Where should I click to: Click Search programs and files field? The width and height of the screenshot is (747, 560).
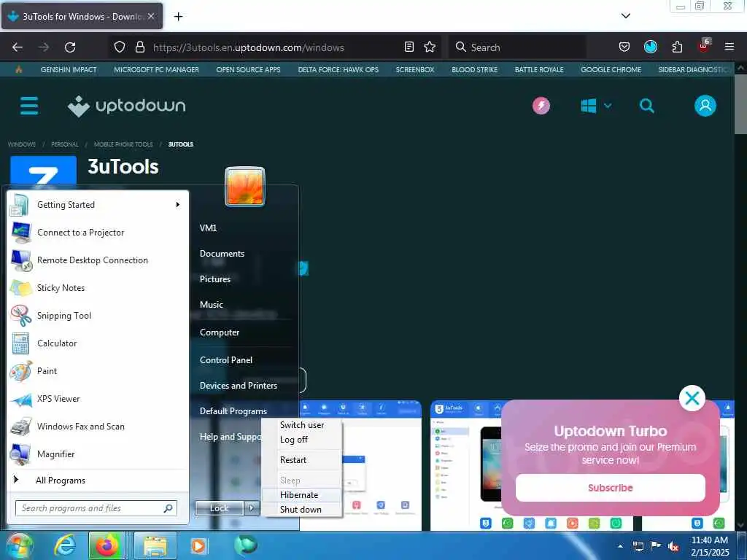tap(96, 508)
